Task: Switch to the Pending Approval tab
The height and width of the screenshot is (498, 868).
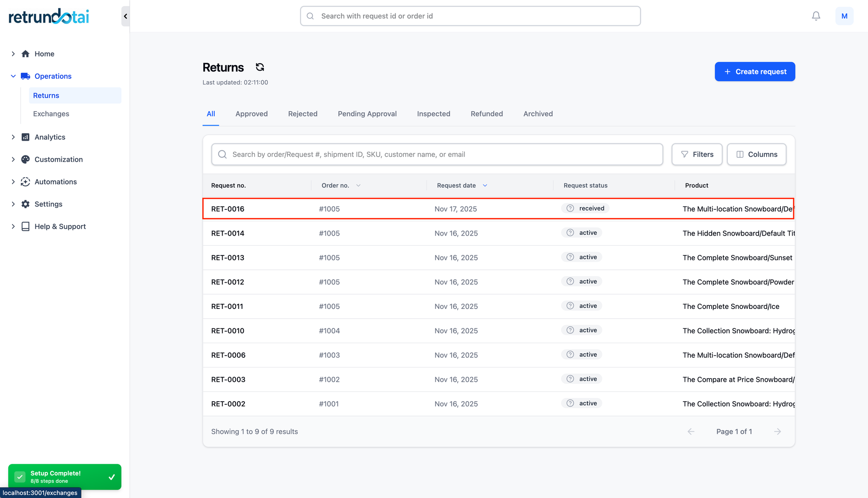Action: click(367, 114)
